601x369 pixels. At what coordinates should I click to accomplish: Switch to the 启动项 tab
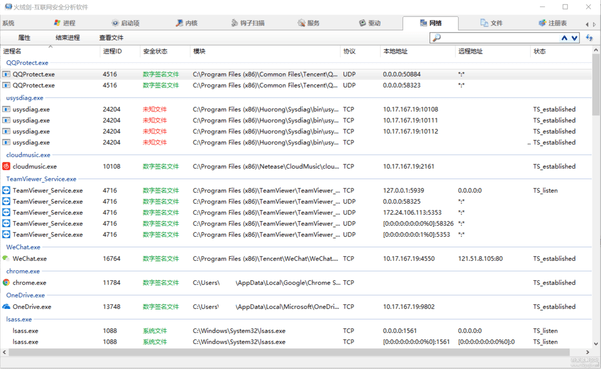click(125, 23)
